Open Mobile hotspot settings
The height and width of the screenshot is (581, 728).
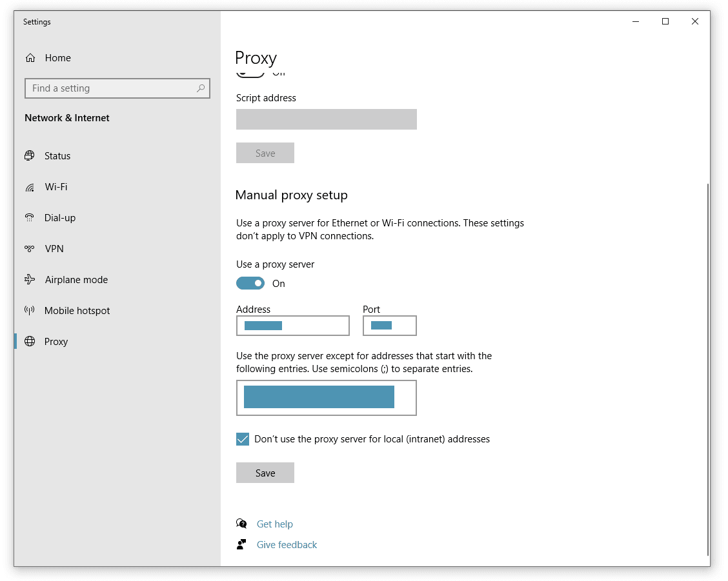tap(77, 311)
